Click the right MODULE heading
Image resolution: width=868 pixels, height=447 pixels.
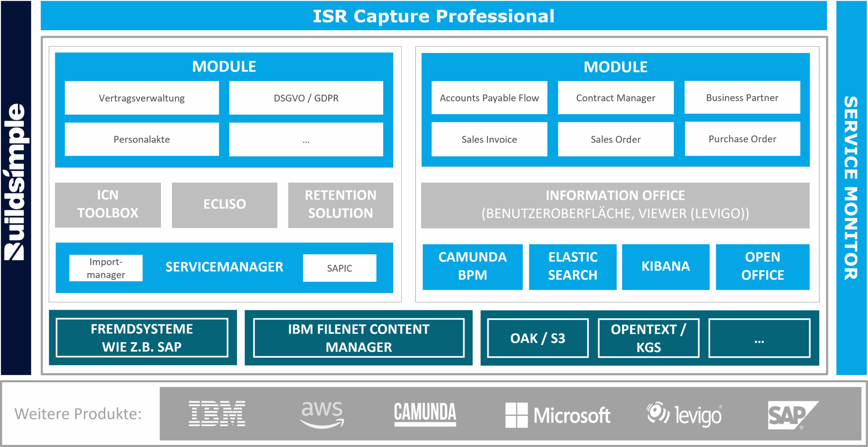tap(615, 67)
